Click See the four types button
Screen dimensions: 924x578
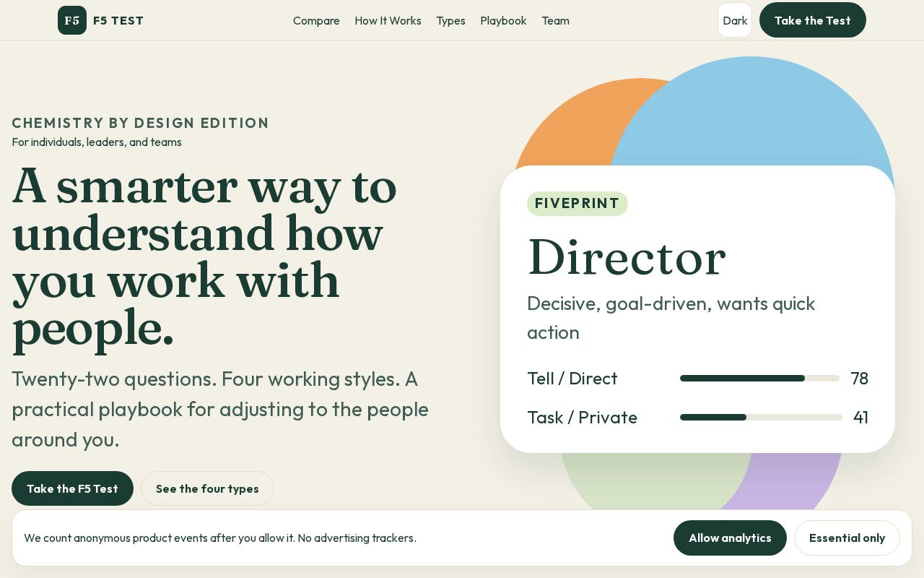coord(207,488)
